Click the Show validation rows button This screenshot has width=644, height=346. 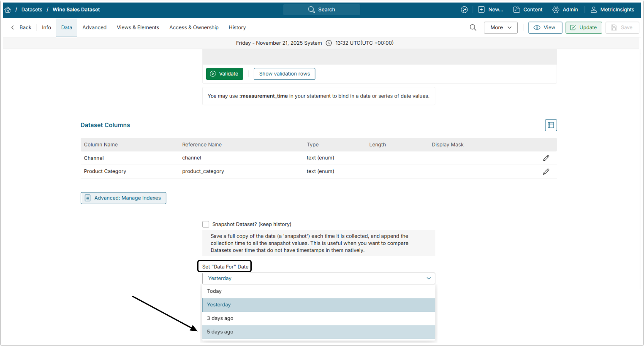pos(284,74)
